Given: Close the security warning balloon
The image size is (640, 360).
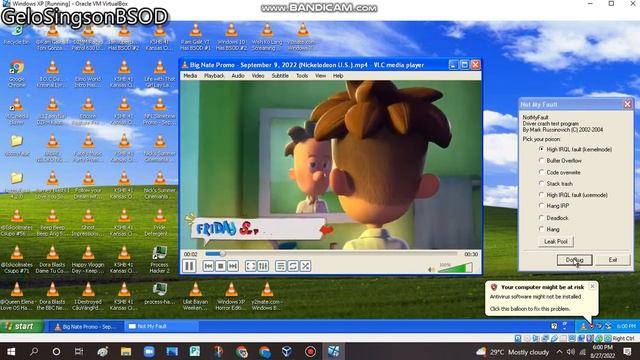Looking at the screenshot, I should tap(592, 287).
